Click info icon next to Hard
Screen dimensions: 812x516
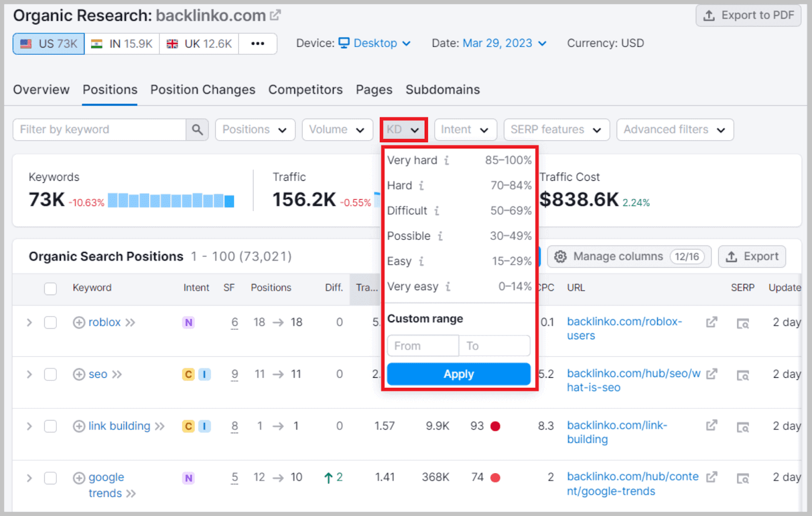coord(421,185)
